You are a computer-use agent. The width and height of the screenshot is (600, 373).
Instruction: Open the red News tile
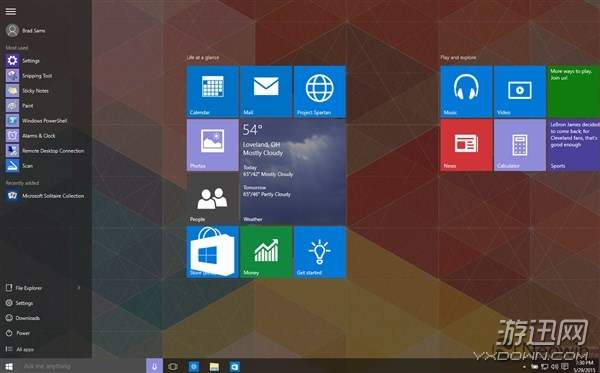tap(466, 145)
